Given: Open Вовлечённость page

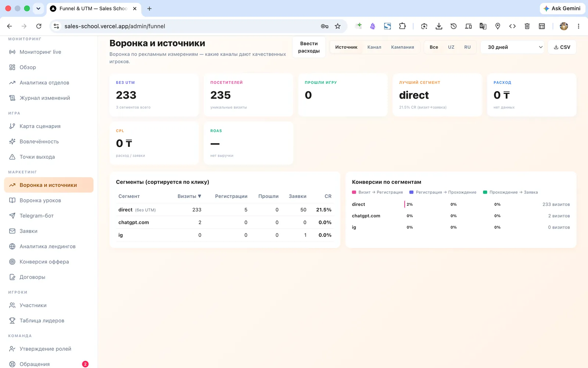Looking at the screenshot, I should [49, 142].
